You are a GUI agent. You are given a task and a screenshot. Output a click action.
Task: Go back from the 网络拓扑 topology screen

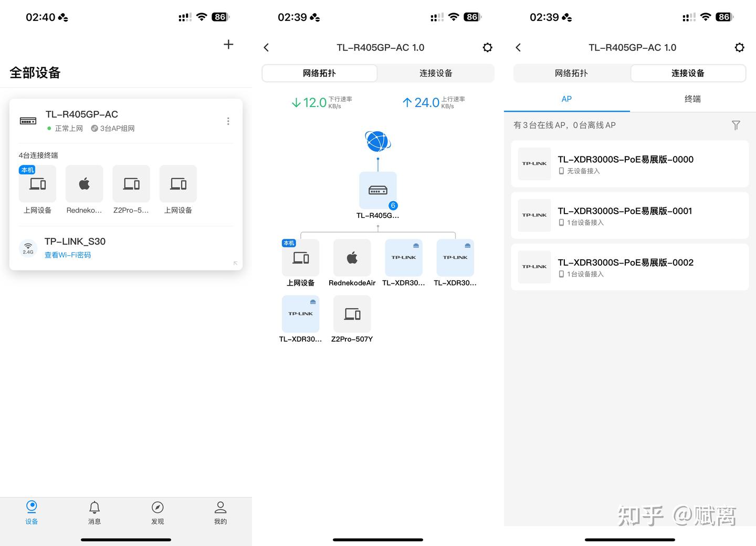[266, 48]
